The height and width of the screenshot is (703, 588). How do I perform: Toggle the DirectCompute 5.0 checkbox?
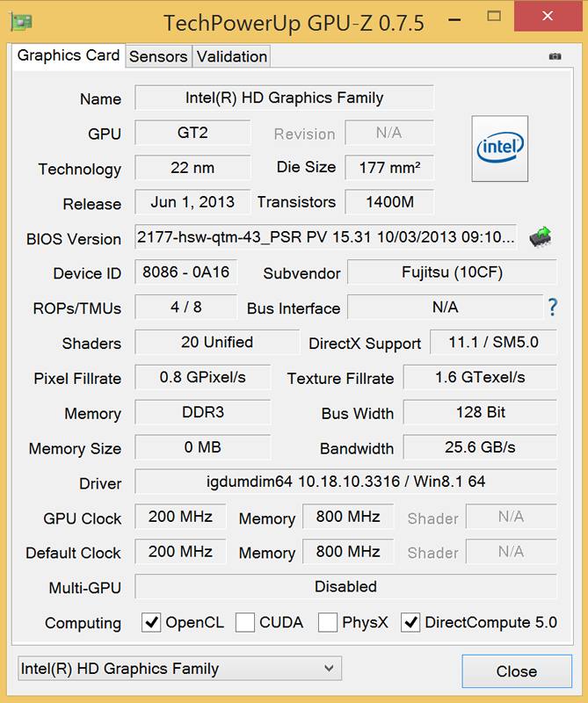pyautogui.click(x=410, y=622)
